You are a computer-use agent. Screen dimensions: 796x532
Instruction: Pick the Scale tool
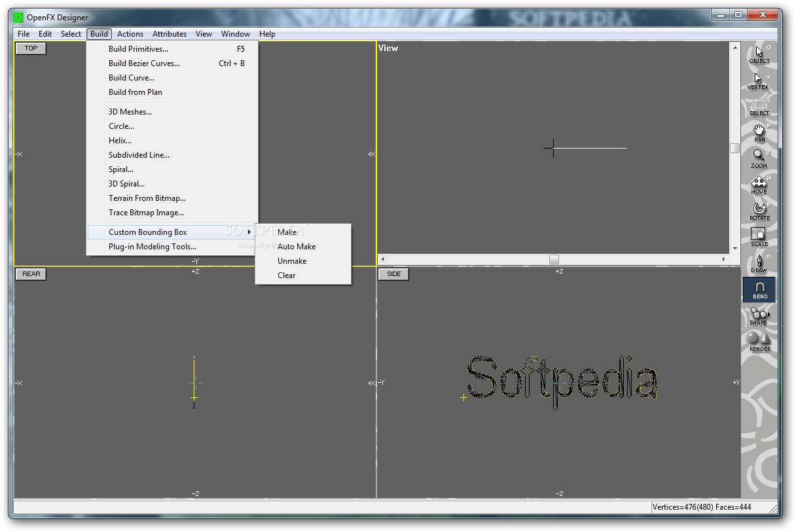[759, 238]
